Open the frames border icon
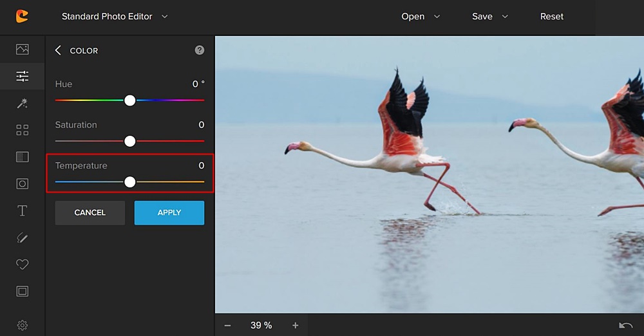Image resolution: width=644 pixels, height=336 pixels. pos(22,292)
